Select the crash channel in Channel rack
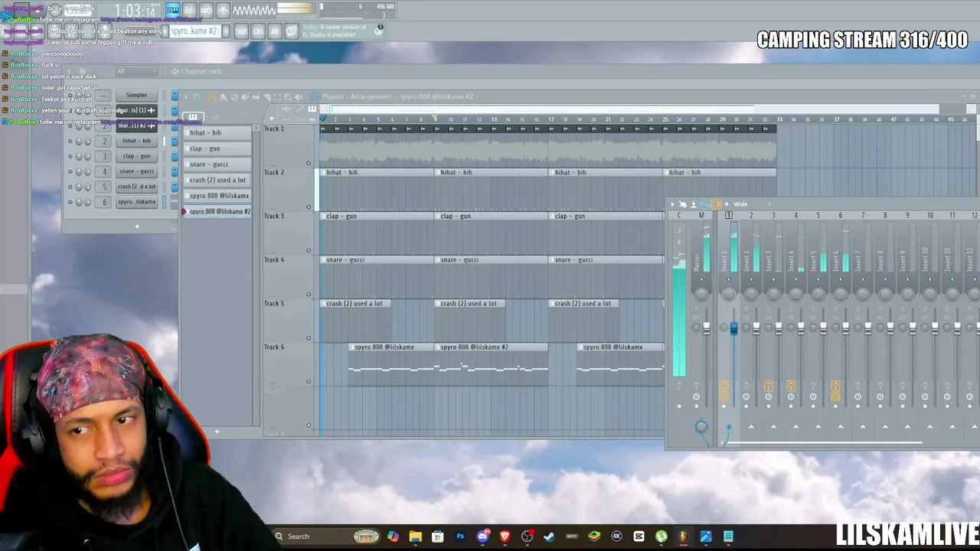Screen dimensions: 980x551 [x=136, y=187]
